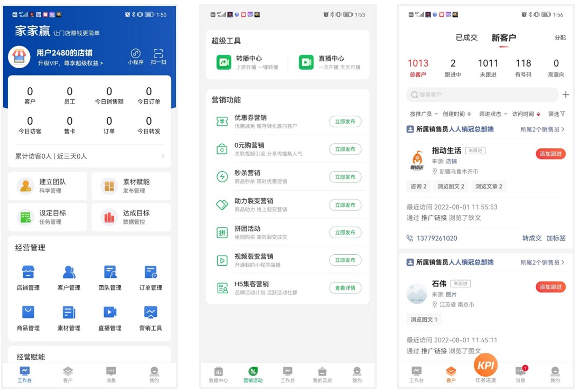Select 工作台 tab in first screen

[x=25, y=374]
